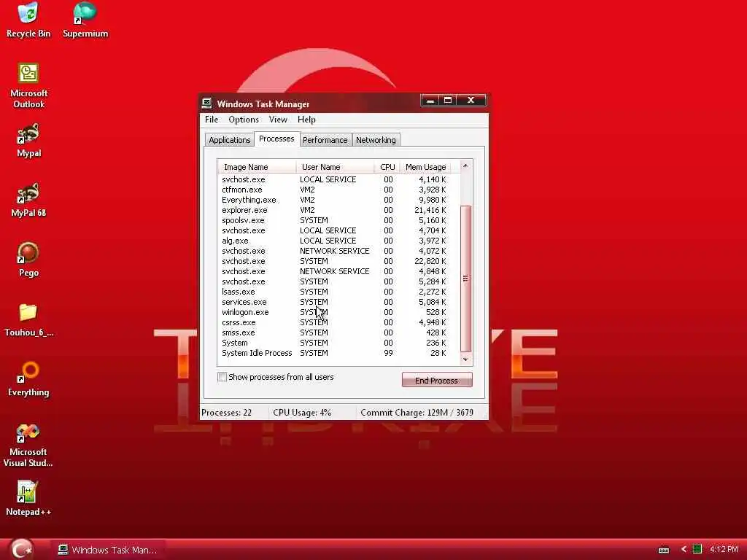Click the 21,416 K memory value
This screenshot has height=560, width=747.
coord(430,210)
